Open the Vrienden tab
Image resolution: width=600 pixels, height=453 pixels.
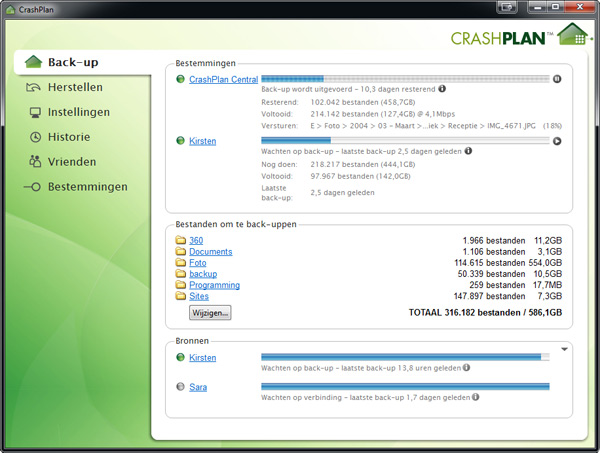click(72, 162)
